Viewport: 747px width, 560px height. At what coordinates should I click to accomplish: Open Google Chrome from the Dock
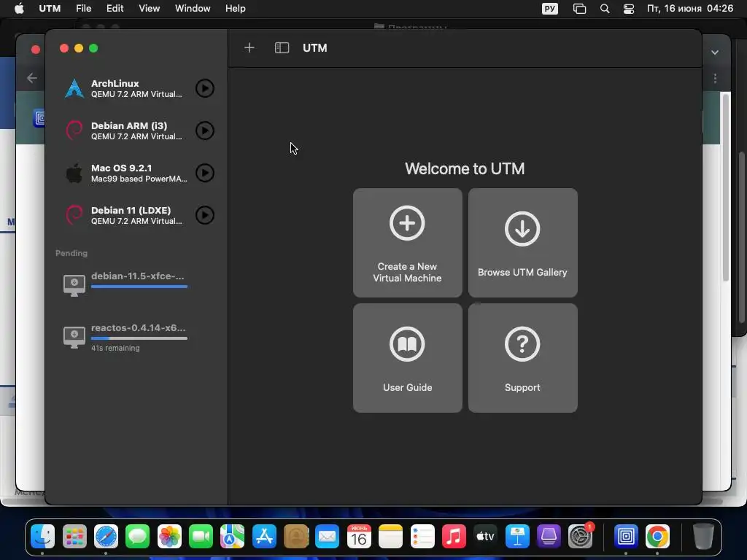point(657,537)
